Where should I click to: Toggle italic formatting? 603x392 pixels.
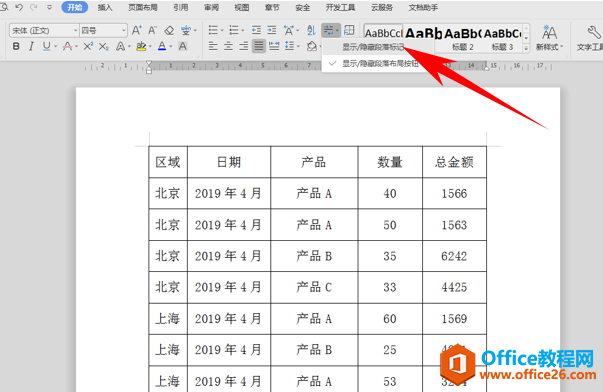(31, 47)
